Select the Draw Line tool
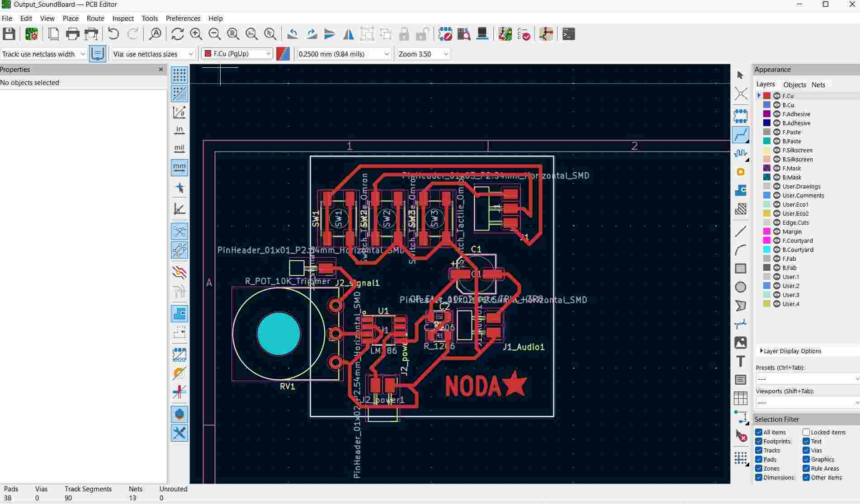The width and height of the screenshot is (860, 504). (741, 231)
